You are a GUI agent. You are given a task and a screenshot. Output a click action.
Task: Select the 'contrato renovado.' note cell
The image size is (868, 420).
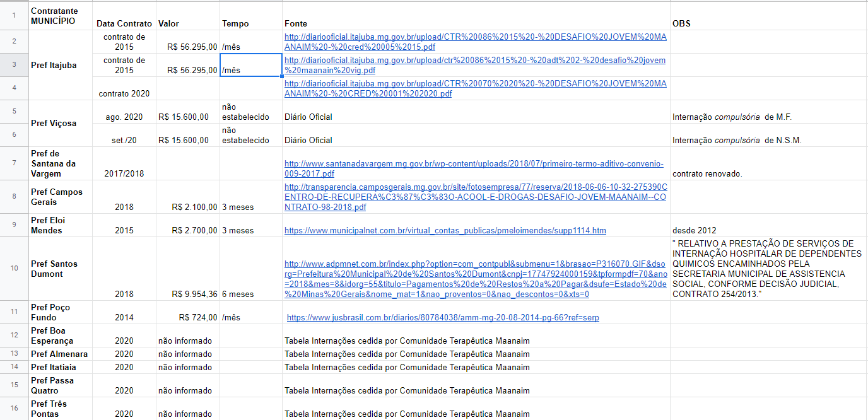[768, 173]
